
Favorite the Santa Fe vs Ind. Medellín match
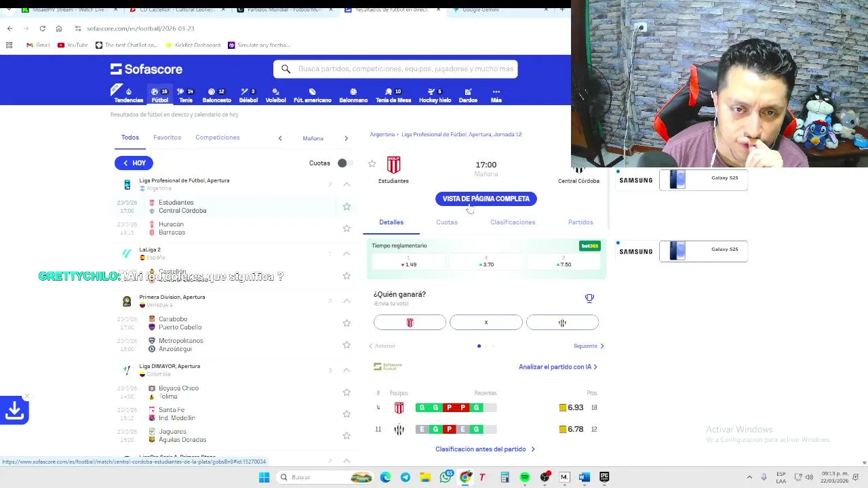click(x=347, y=414)
